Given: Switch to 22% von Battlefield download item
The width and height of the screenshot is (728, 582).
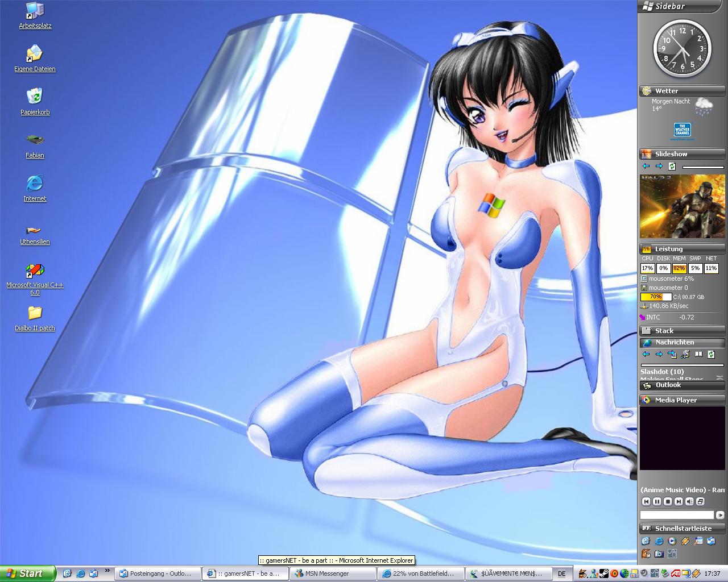Looking at the screenshot, I should pos(421,573).
